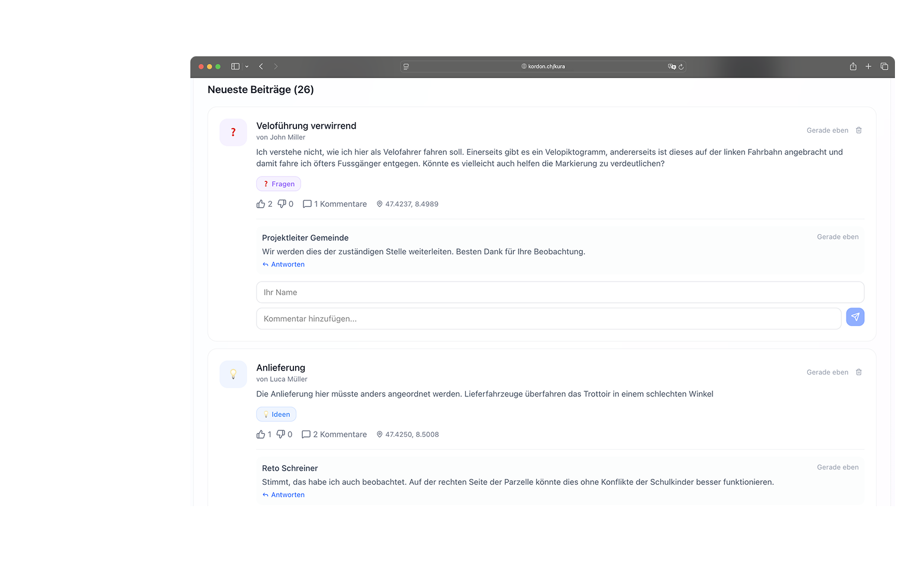Click the location pin next to 47.4237, 8.4989
The width and height of the screenshot is (924, 585).
tap(379, 203)
